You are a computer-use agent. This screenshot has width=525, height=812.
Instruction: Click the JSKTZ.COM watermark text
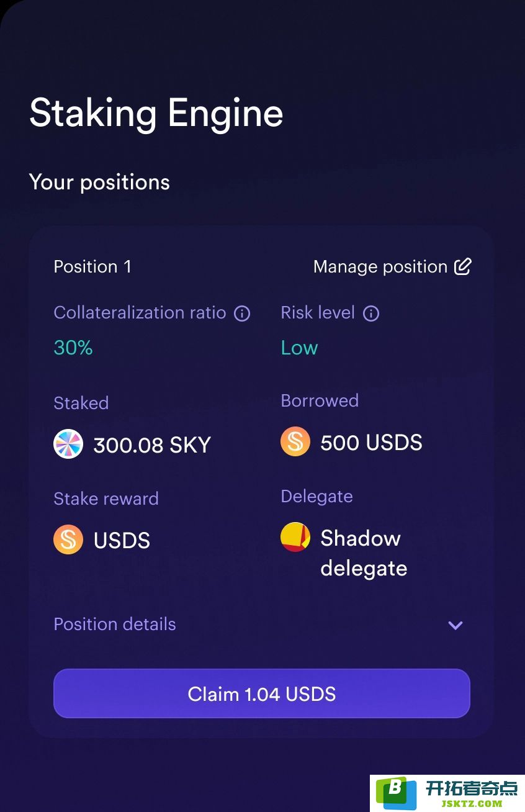[x=472, y=803]
